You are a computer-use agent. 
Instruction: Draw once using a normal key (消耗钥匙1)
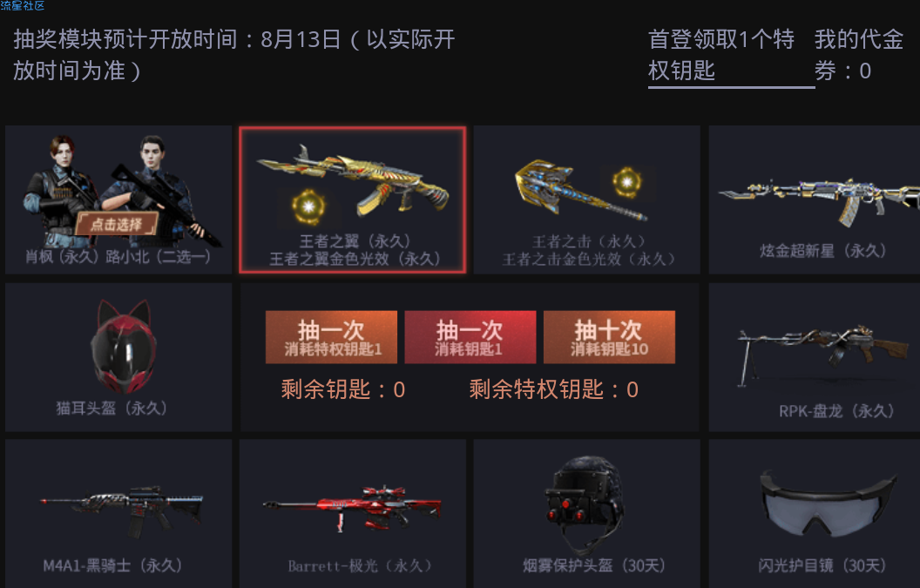pyautogui.click(x=470, y=337)
